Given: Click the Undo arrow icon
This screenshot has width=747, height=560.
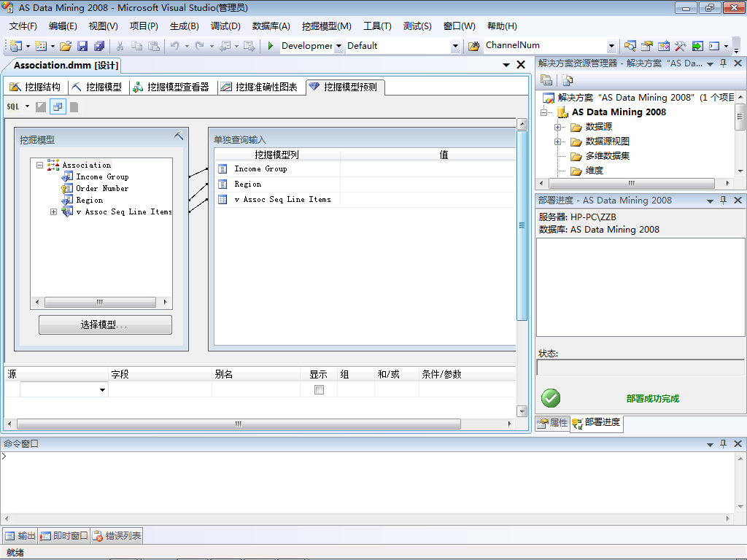Looking at the screenshot, I should click(x=175, y=46).
